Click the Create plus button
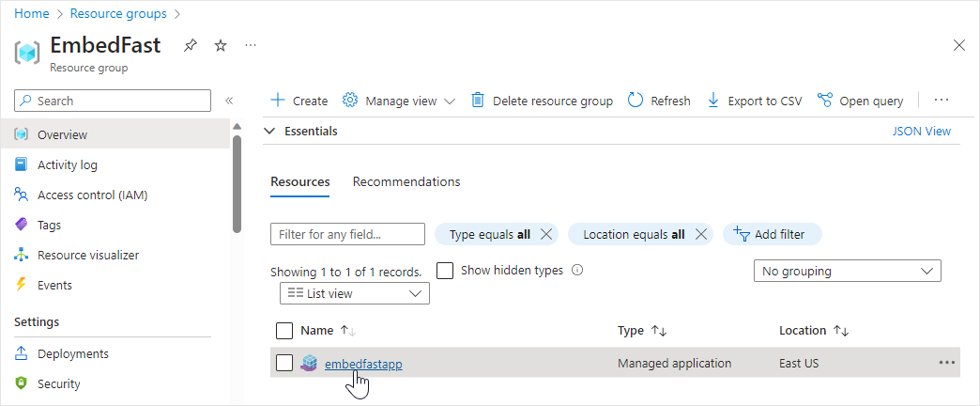980x406 pixels. 278,101
